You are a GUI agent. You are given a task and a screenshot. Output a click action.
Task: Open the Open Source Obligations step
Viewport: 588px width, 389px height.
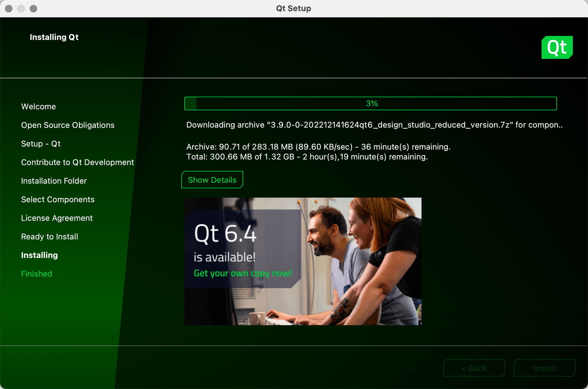67,125
